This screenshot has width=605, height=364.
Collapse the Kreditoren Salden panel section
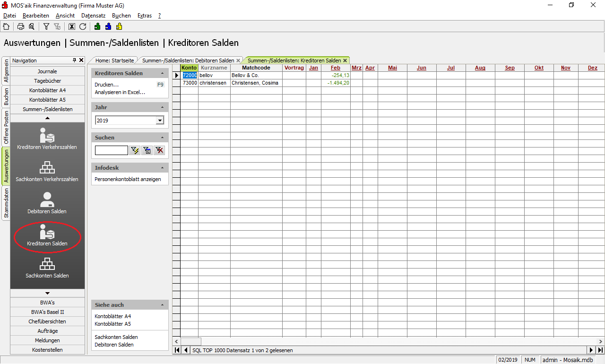163,74
